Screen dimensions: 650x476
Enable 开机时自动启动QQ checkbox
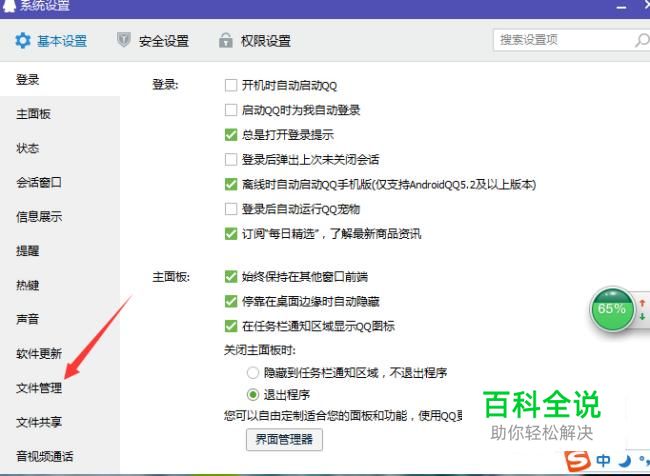(x=231, y=85)
